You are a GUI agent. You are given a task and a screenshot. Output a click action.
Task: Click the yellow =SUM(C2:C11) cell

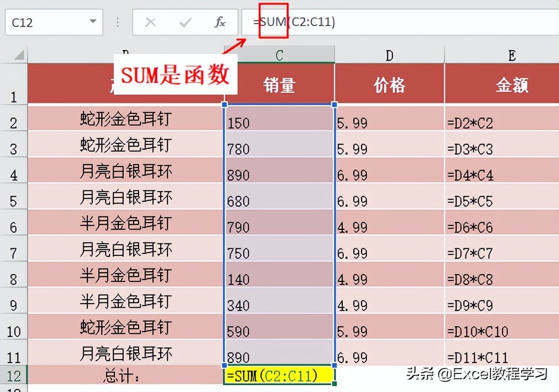click(x=279, y=375)
